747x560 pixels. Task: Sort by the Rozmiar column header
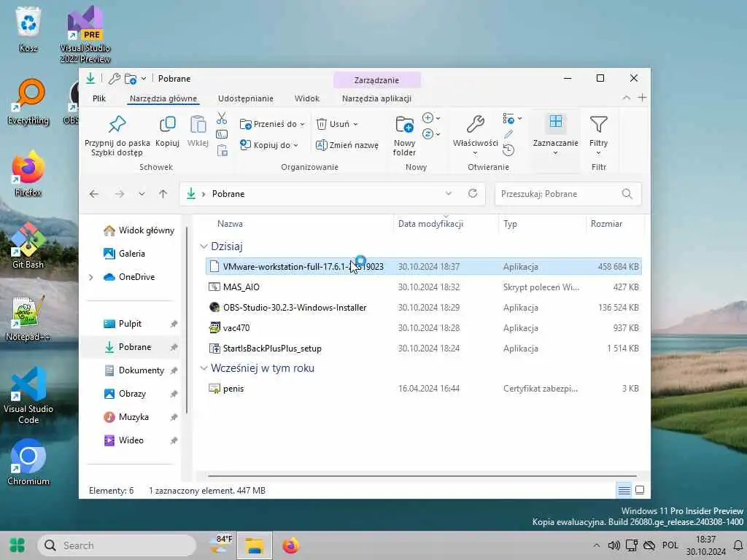[606, 224]
